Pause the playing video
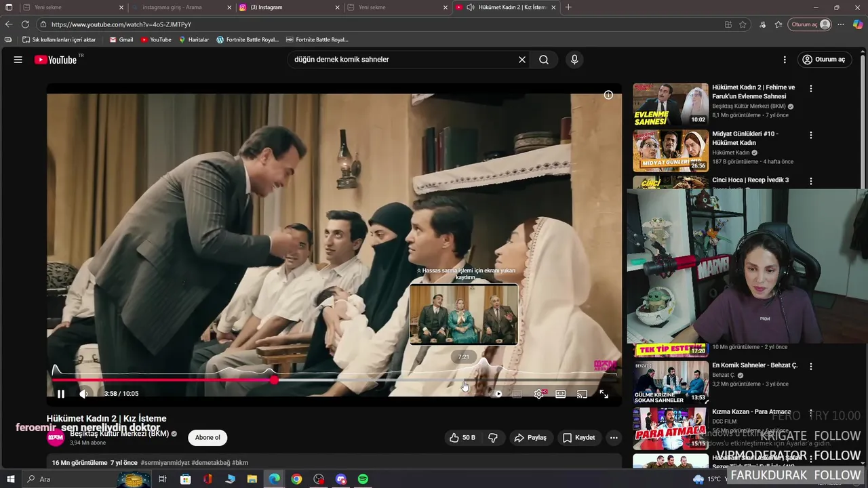Viewport: 868px width, 488px height. coord(61,394)
